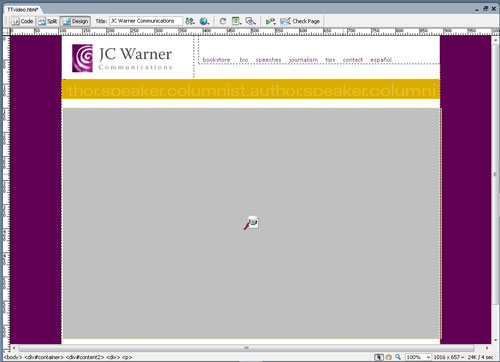Open the contact navigation link
500x362 pixels.
[353, 59]
